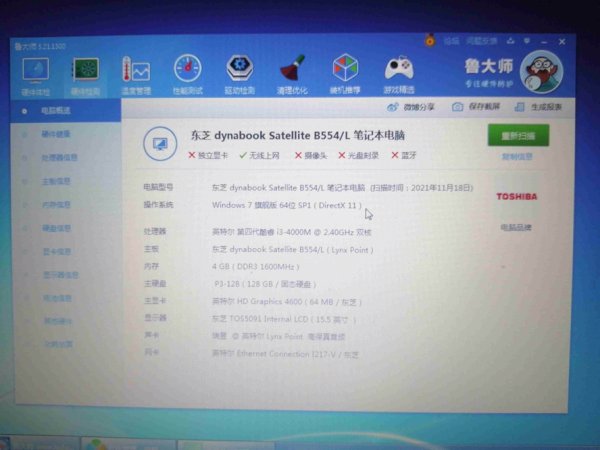Click the Windows 7 旗舰版 64位 SP1 row
Screen dimensions: 600x450
click(287, 205)
